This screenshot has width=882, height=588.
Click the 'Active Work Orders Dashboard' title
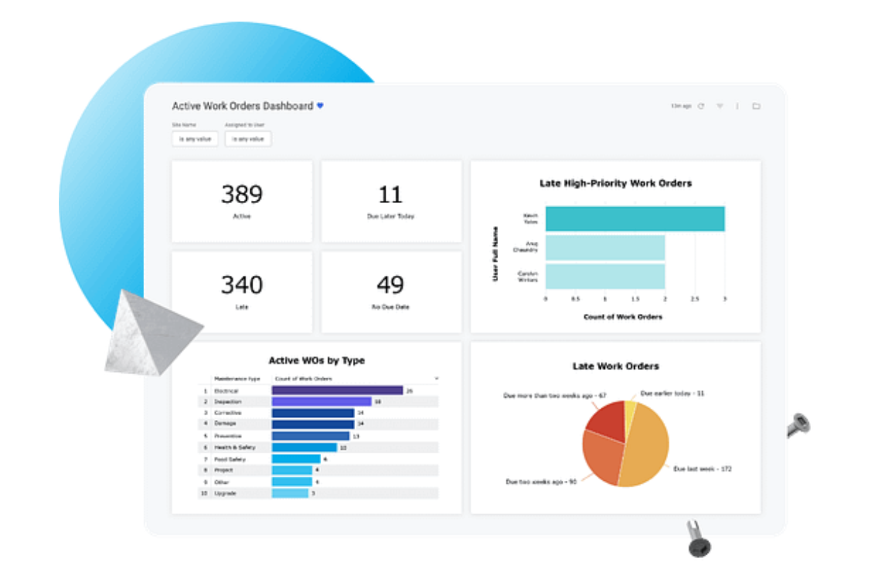pyautogui.click(x=241, y=105)
